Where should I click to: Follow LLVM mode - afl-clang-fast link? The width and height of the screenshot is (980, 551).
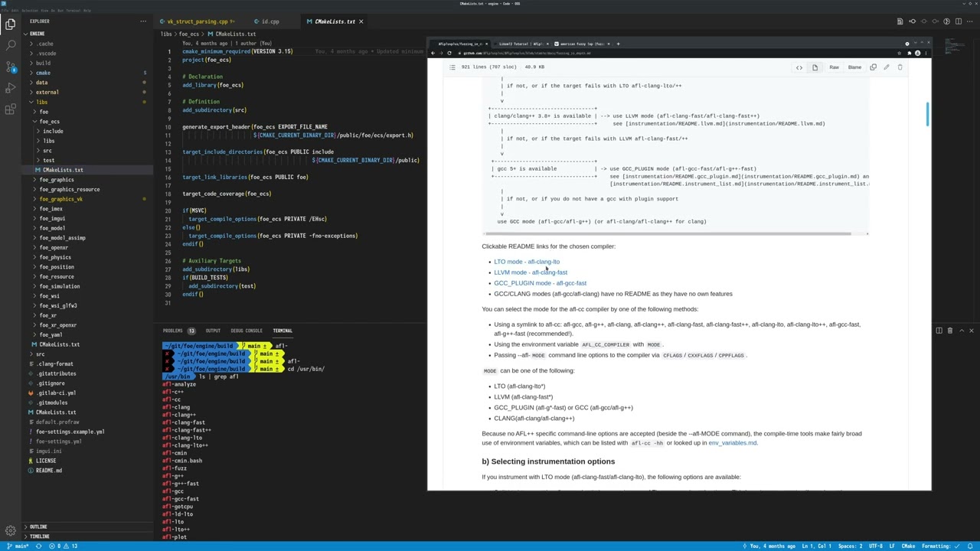531,272
